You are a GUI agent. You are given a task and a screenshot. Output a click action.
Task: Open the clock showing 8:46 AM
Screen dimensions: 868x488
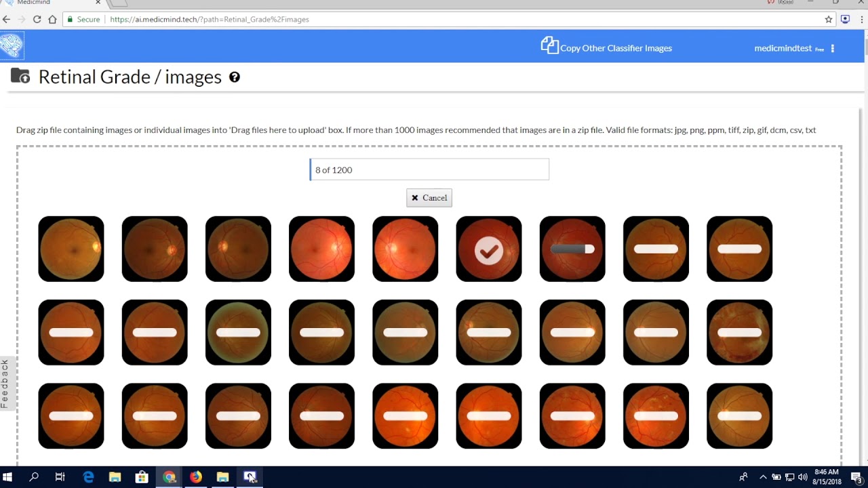[827, 477]
